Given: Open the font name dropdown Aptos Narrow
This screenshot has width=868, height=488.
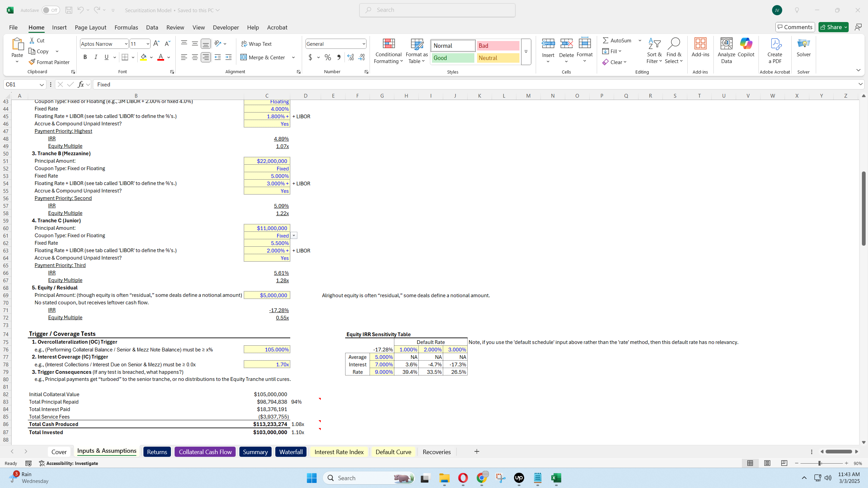Looking at the screenshot, I should coord(126,44).
